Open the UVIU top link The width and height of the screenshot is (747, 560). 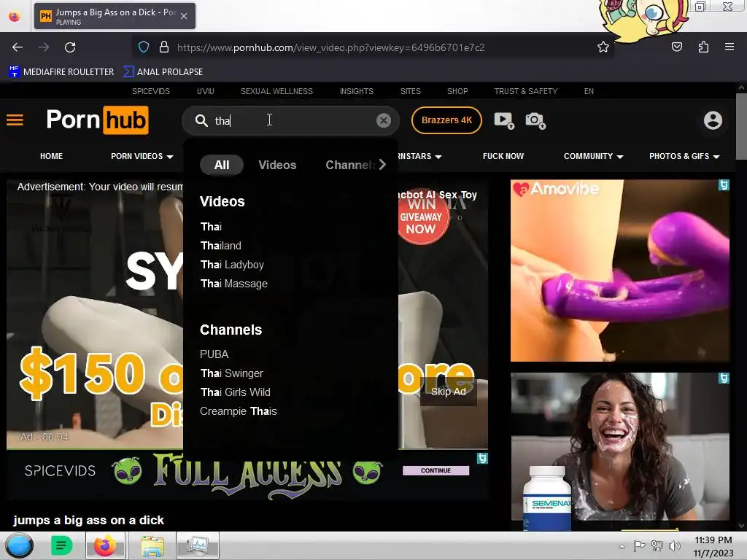coord(205,91)
